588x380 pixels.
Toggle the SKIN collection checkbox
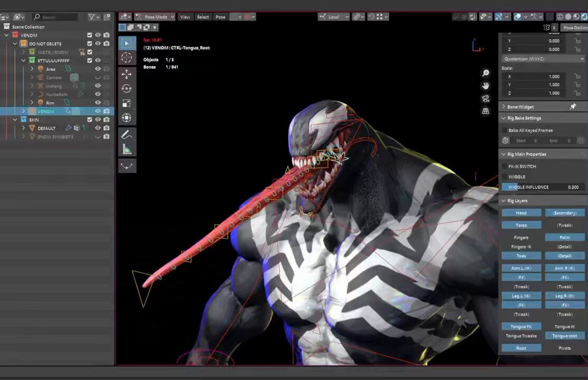(x=90, y=120)
